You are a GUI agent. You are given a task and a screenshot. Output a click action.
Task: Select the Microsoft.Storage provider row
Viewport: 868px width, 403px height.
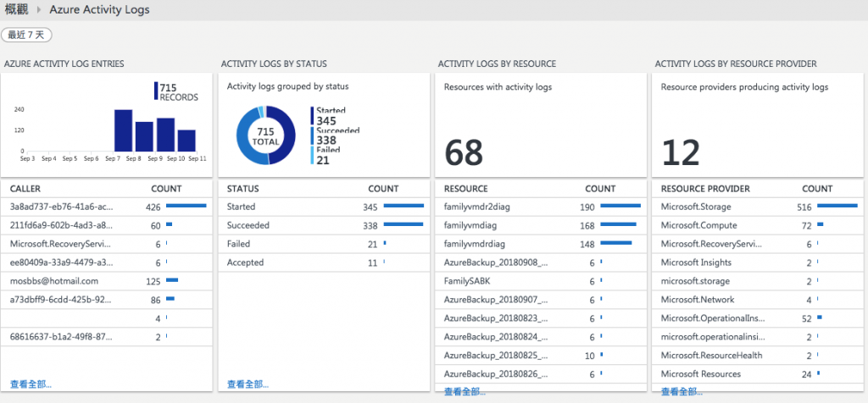(x=757, y=207)
